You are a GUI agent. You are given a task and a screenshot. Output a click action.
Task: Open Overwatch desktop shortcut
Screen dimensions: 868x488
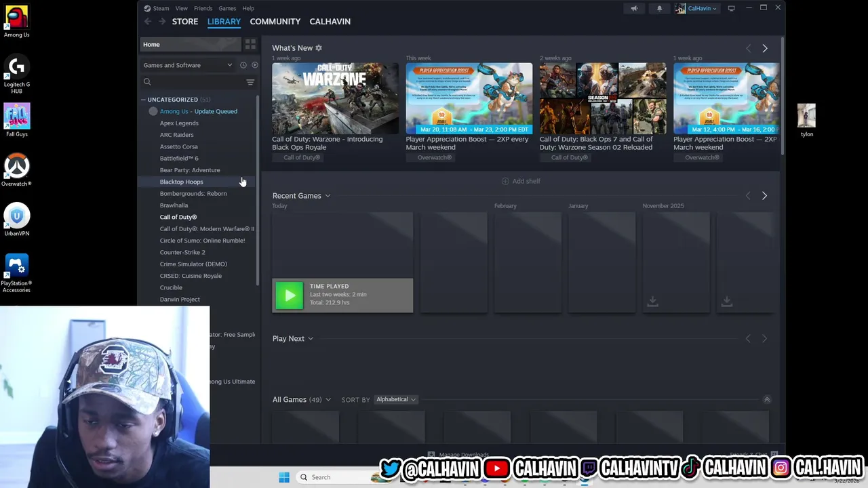[16, 170]
